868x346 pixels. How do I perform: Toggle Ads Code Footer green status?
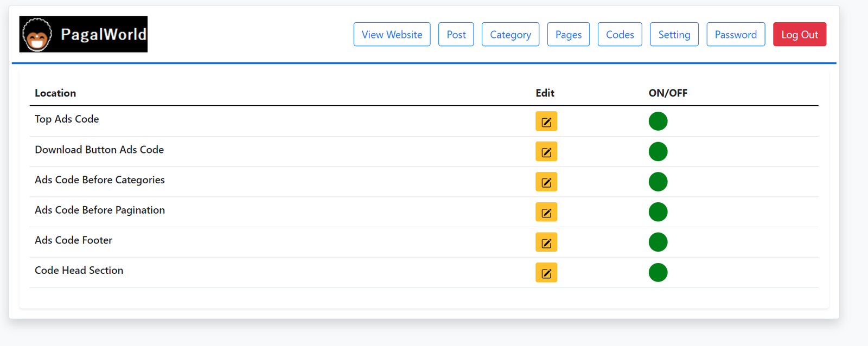(x=658, y=242)
